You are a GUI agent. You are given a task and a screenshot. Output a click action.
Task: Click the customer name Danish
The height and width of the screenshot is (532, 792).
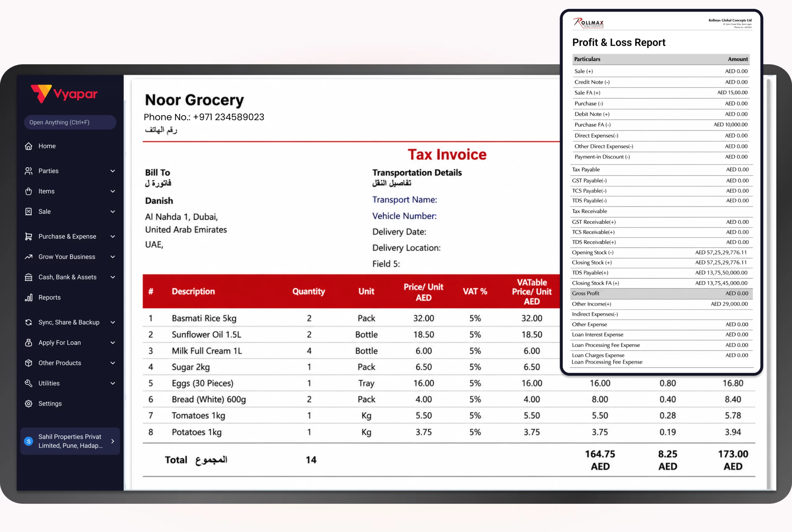pyautogui.click(x=159, y=201)
